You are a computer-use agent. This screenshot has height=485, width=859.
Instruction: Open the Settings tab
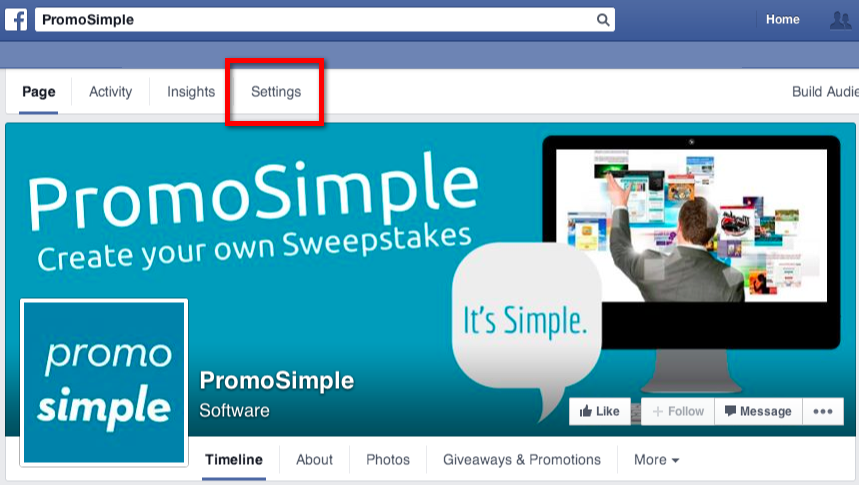(276, 92)
